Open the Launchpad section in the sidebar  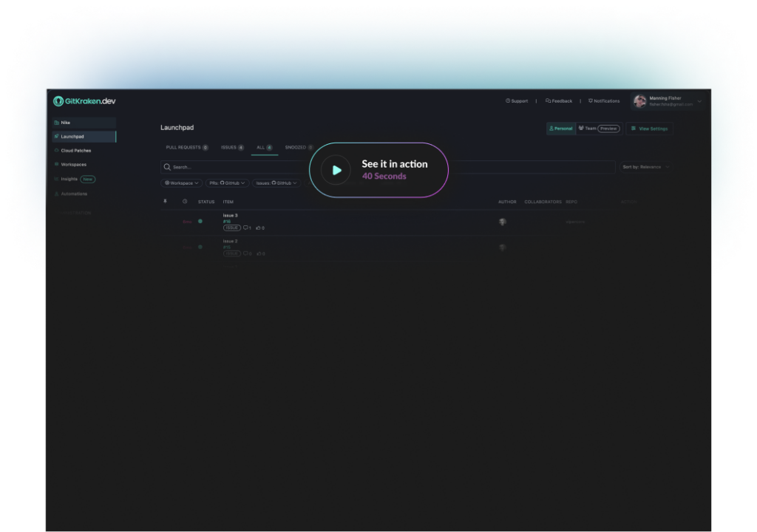(x=74, y=136)
